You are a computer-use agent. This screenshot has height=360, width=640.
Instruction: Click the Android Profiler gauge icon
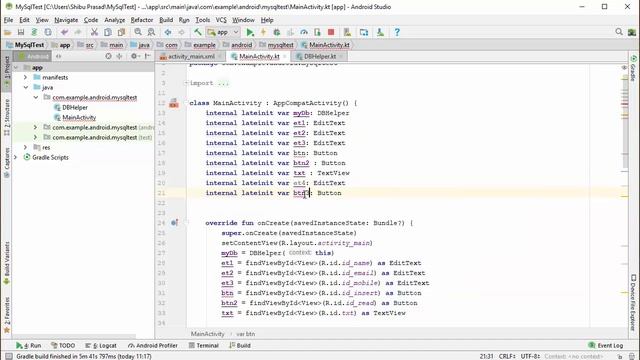304,32
